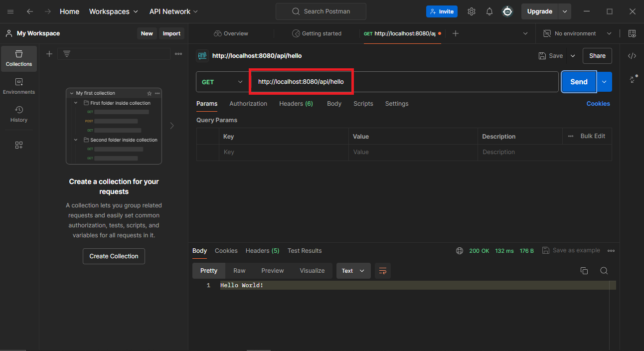Click the star on My first collection
This screenshot has width=644, height=351.
[150, 93]
